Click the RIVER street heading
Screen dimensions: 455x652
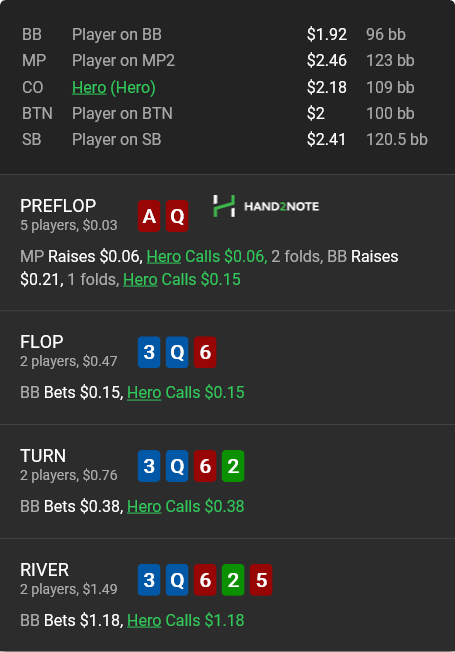45,570
